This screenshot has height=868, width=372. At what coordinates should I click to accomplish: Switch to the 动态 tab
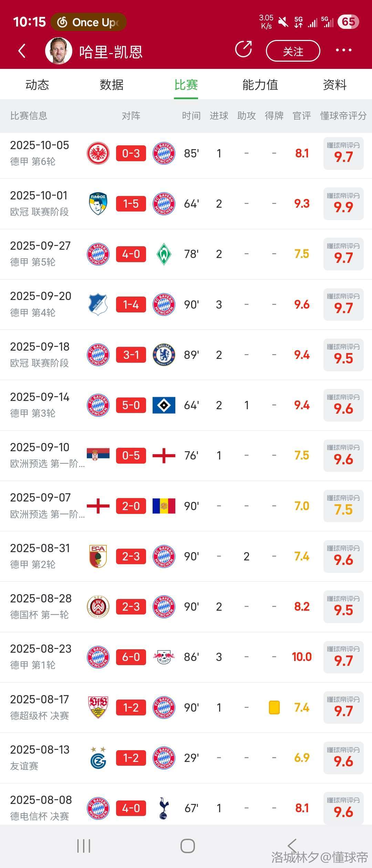click(x=37, y=85)
